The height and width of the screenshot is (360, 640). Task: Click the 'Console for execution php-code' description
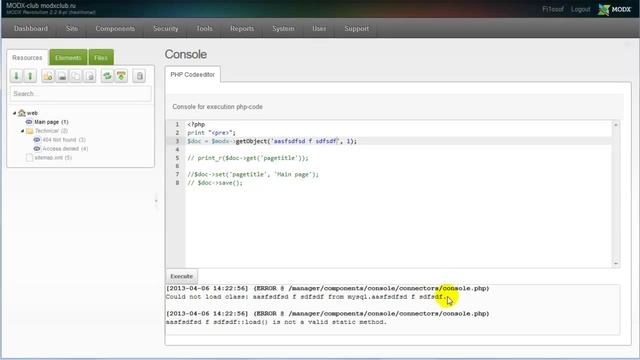[x=218, y=107]
